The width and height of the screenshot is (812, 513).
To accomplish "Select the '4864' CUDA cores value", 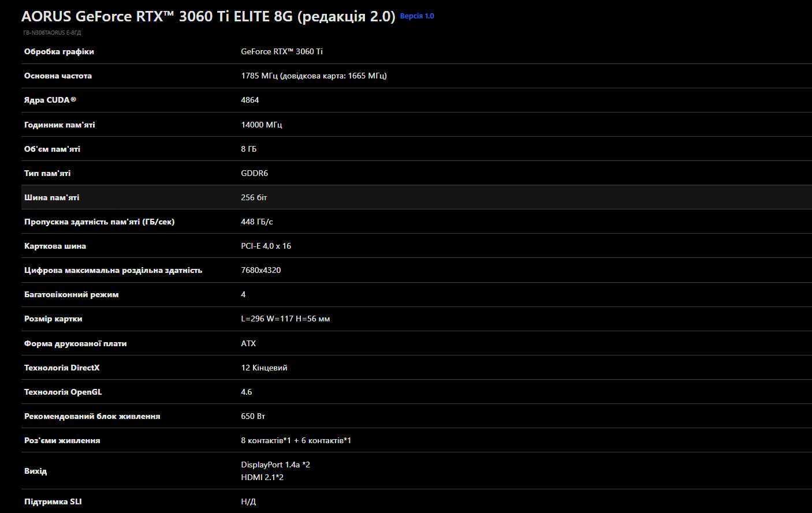I will click(x=250, y=100).
